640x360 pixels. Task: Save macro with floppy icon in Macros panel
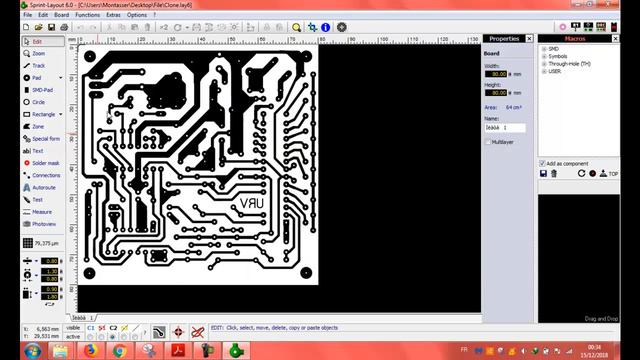543,173
